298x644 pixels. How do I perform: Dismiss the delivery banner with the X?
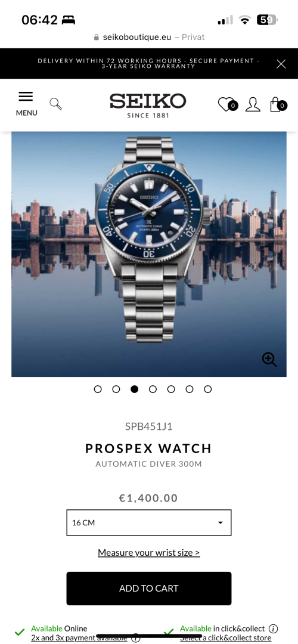[281, 64]
